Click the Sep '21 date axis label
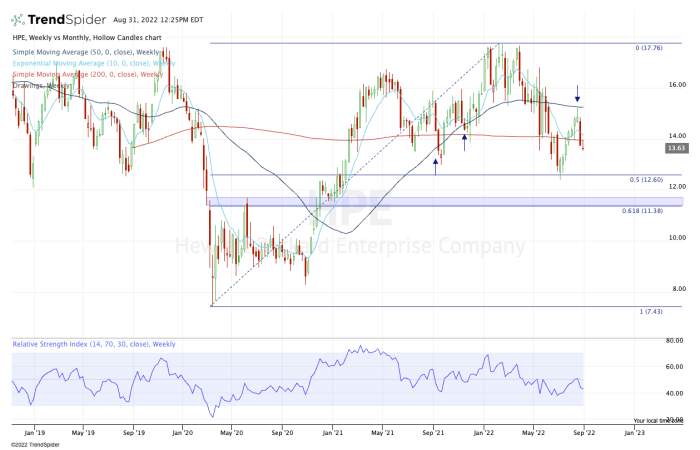Viewport: 700px width, 450px height. pos(433,433)
